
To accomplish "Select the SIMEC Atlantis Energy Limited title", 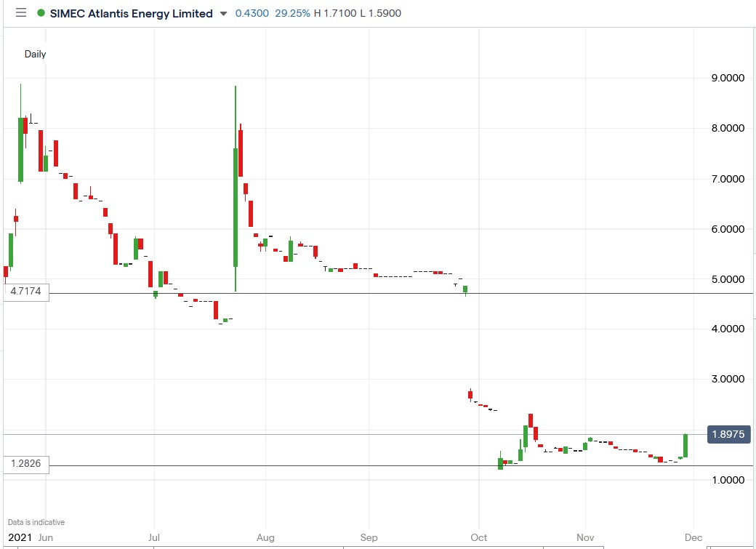I will pos(131,14).
